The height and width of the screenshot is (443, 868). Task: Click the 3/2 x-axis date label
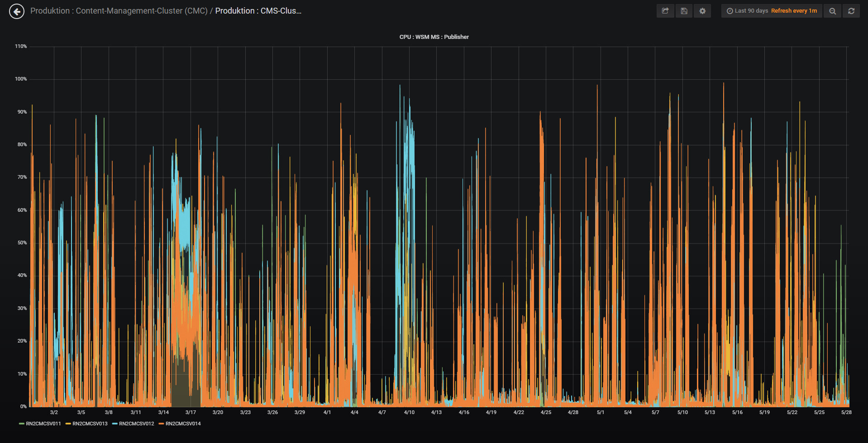(x=54, y=413)
